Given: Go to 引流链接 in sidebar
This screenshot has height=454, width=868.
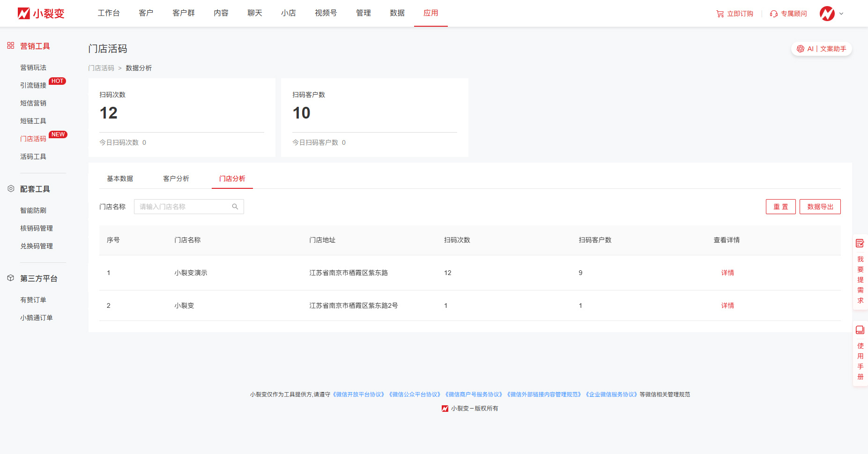Looking at the screenshot, I should [x=33, y=85].
